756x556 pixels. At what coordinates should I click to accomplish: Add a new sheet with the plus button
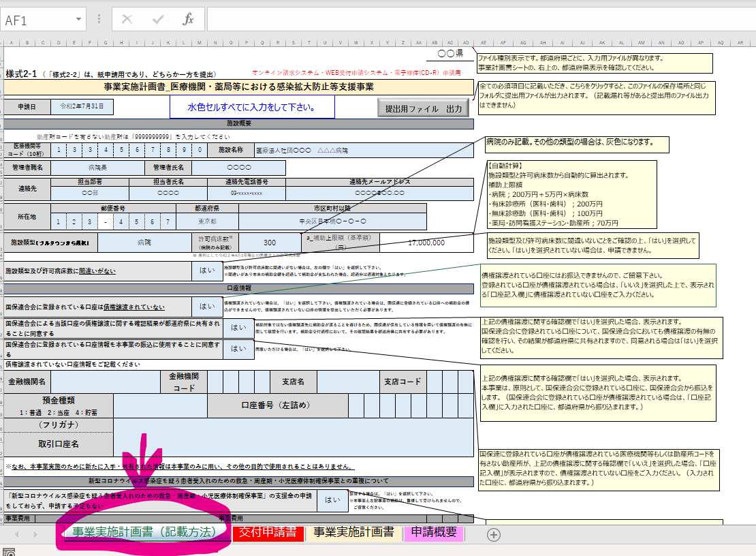[x=493, y=534]
